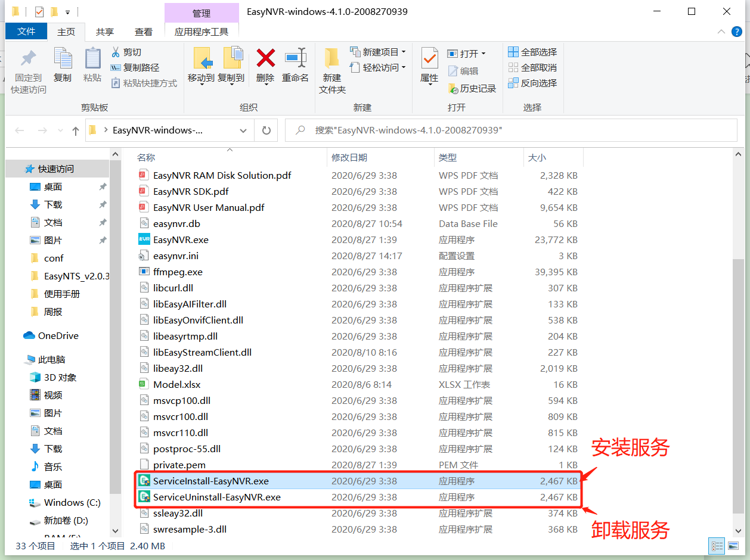
Task: Collapse the ribbon with the chevron
Action: coord(722,32)
